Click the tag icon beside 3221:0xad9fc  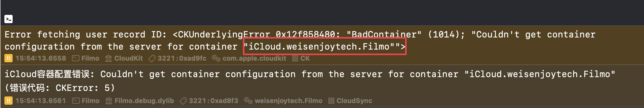[152, 58]
